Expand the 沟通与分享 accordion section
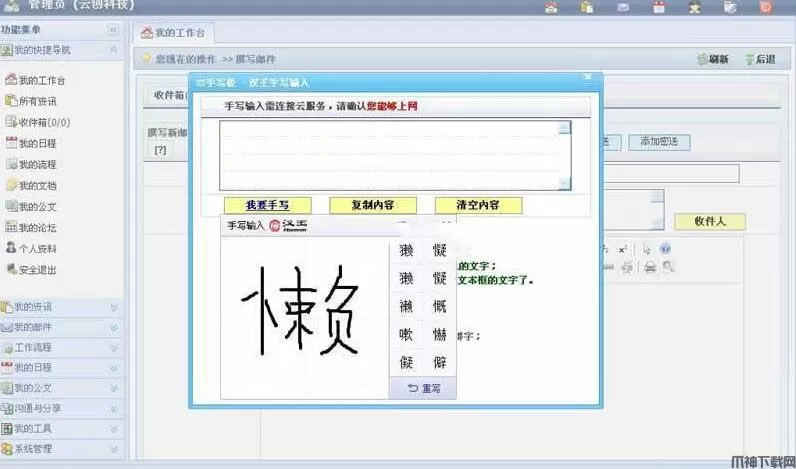This screenshot has height=469, width=796. click(61, 409)
